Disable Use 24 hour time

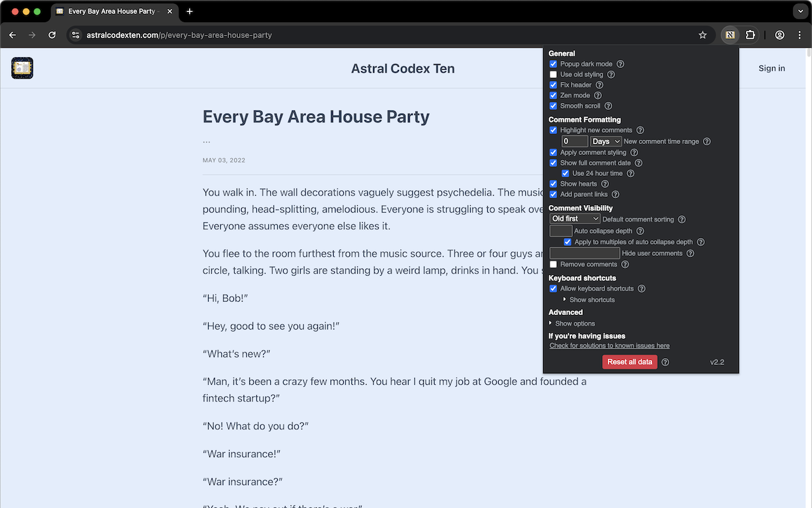[565, 173]
